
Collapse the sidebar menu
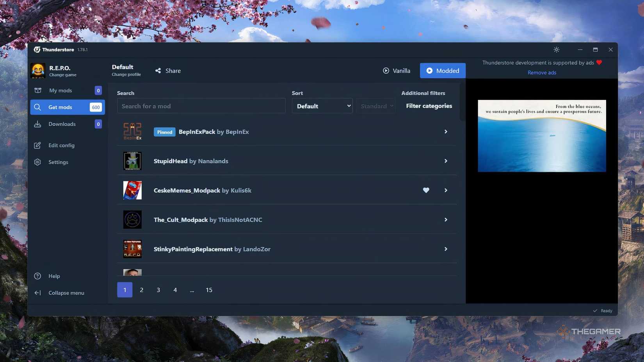tap(66, 293)
